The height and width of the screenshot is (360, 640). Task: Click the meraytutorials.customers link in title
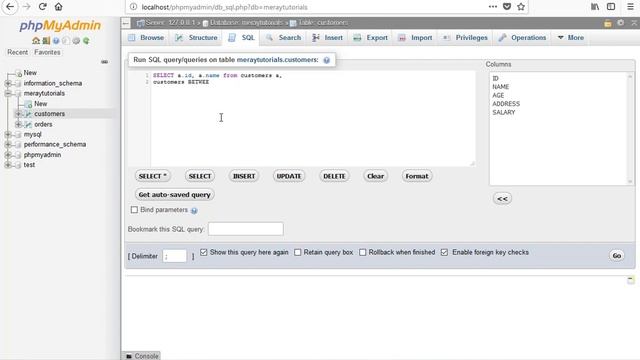coord(277,60)
